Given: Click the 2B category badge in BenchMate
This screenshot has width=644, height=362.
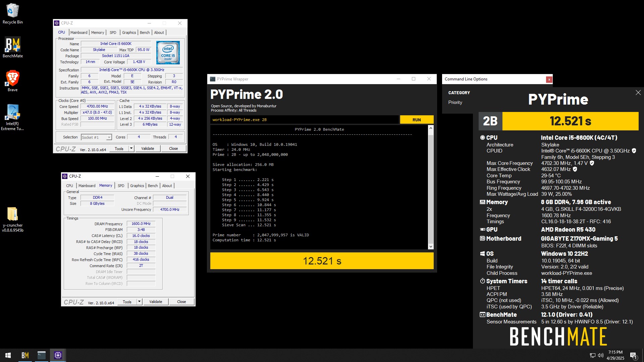Looking at the screenshot, I should [x=490, y=121].
